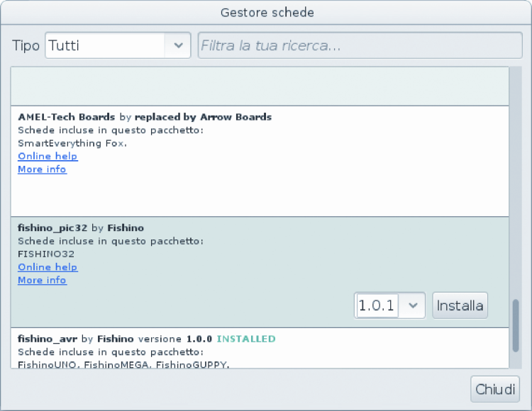Click the arrow of the Tipo combo box
Viewport: 532px width, 411px height.
tap(177, 46)
